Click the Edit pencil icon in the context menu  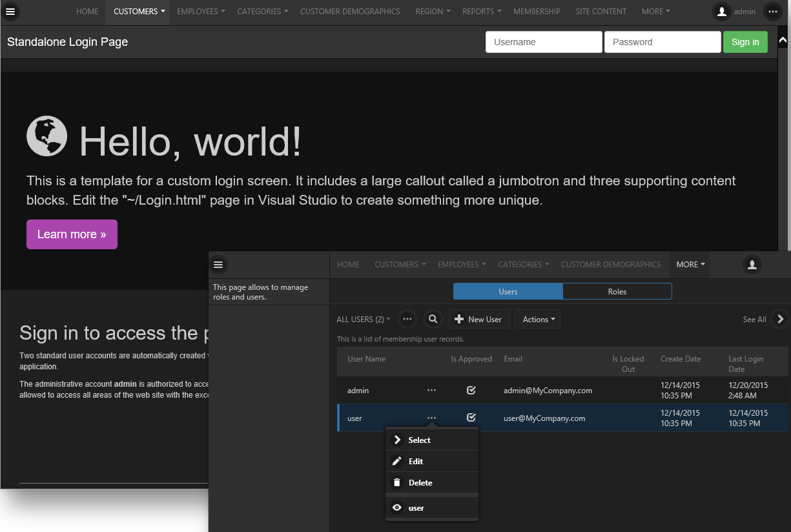pos(397,461)
